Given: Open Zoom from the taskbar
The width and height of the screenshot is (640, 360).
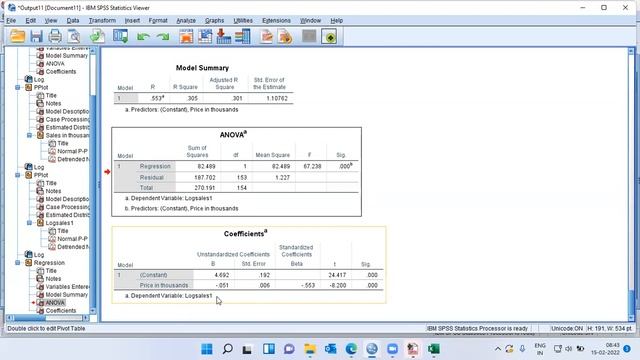Looking at the screenshot, I should click(x=392, y=349).
